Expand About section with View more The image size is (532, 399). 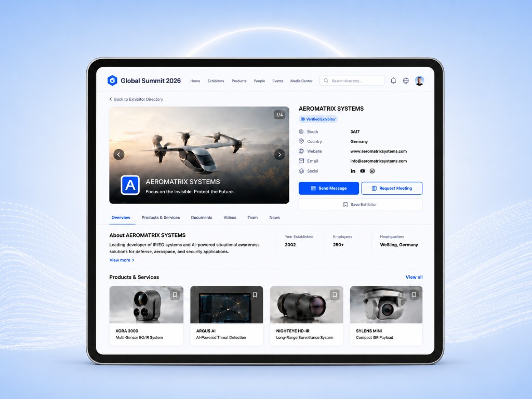pyautogui.click(x=122, y=260)
